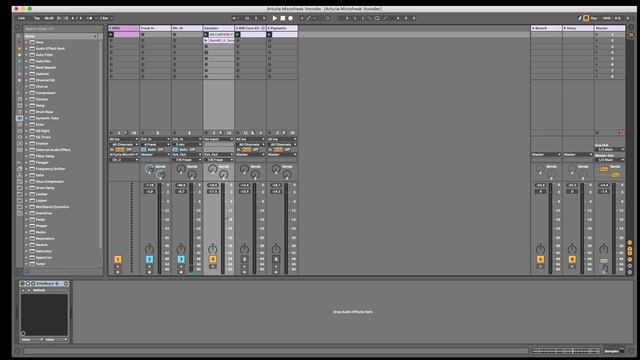Toggle the Key map mode button
Screen dimensions: 640x360
pos(594,18)
